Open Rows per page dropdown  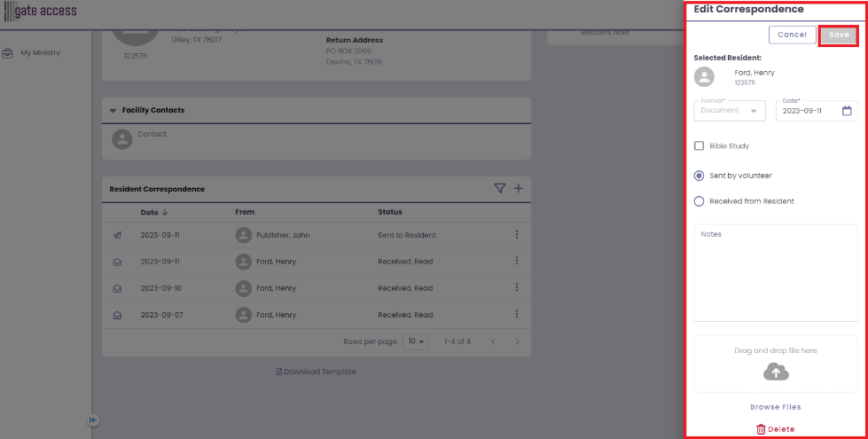click(415, 341)
